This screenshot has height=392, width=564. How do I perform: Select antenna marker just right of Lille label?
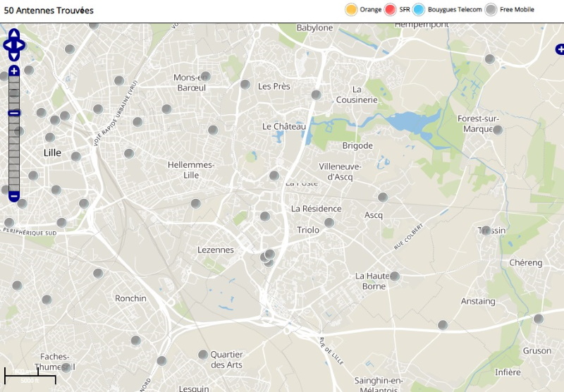click(76, 157)
